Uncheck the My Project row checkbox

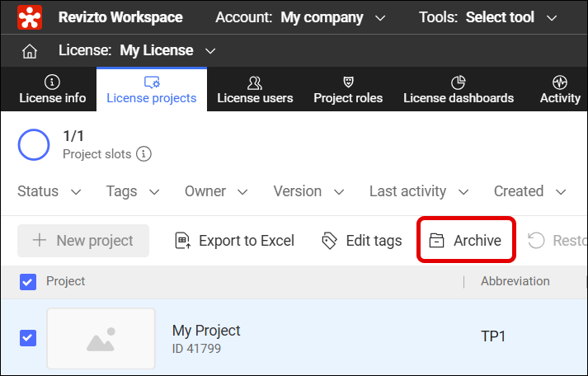click(28, 338)
